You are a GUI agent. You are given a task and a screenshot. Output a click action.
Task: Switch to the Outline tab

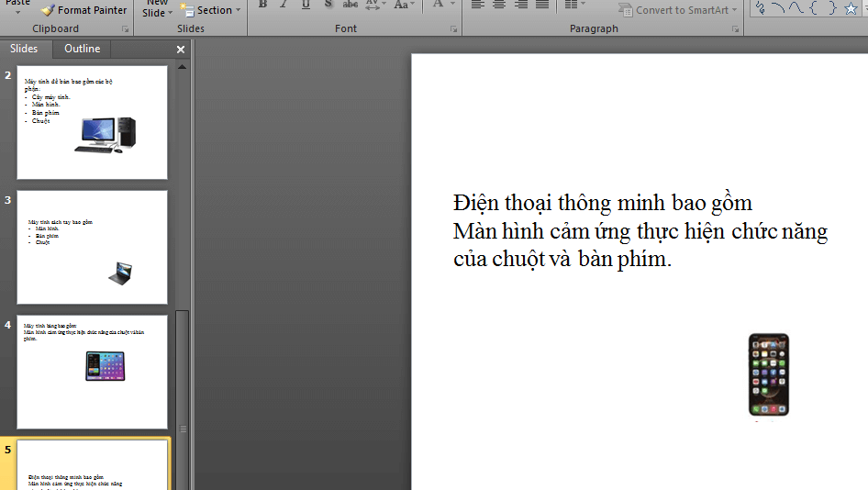83,49
